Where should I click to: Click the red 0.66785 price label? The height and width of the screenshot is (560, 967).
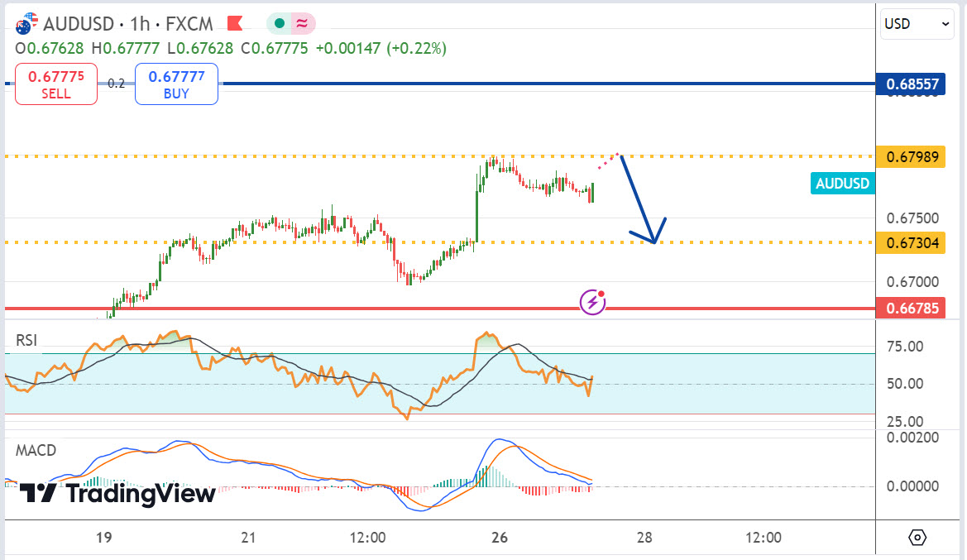click(912, 309)
